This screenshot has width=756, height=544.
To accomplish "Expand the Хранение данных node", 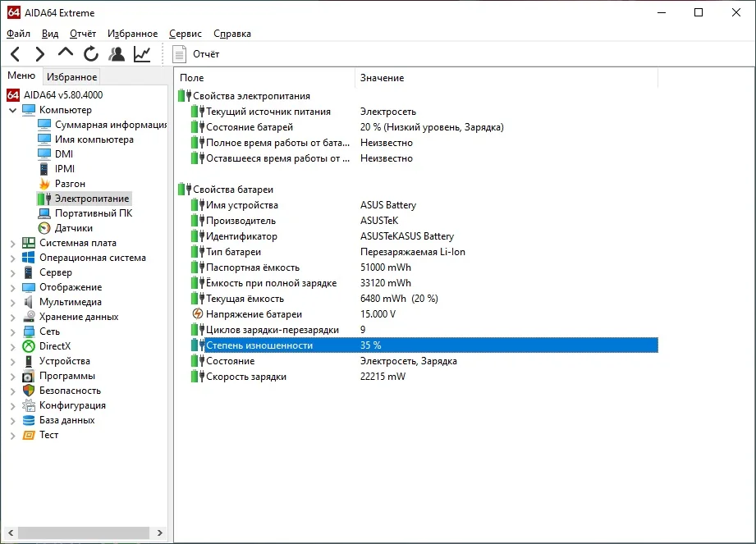I will [x=12, y=317].
